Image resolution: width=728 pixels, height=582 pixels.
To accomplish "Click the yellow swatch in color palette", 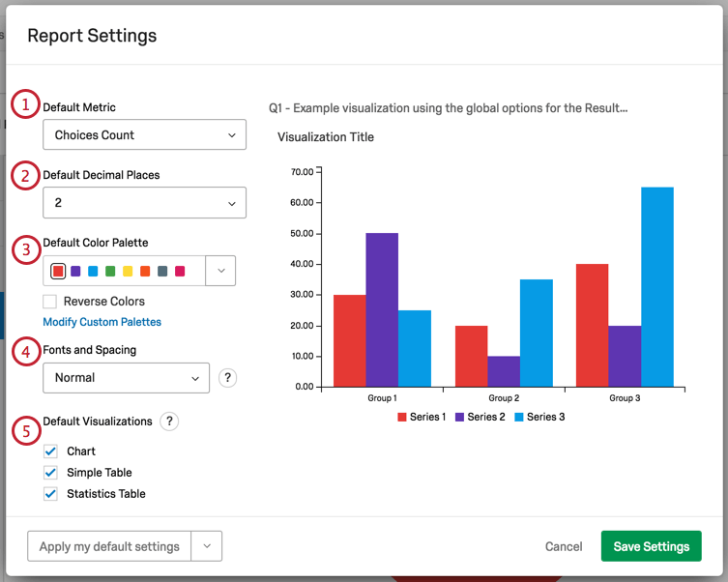I will pos(128,272).
